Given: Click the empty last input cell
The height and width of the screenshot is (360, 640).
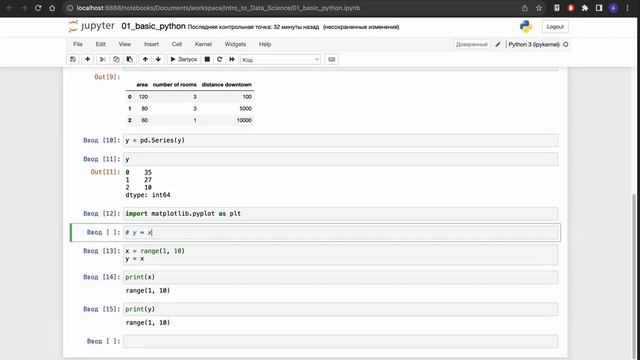Looking at the screenshot, I should coord(341,341).
